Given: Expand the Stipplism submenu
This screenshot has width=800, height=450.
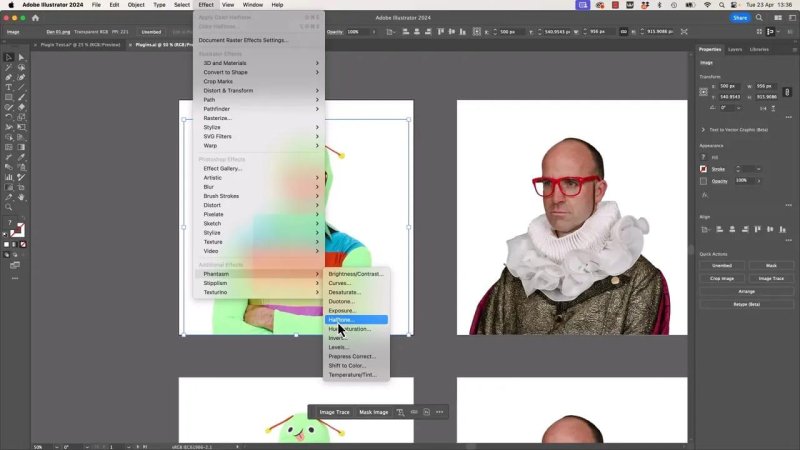Looking at the screenshot, I should (259, 283).
